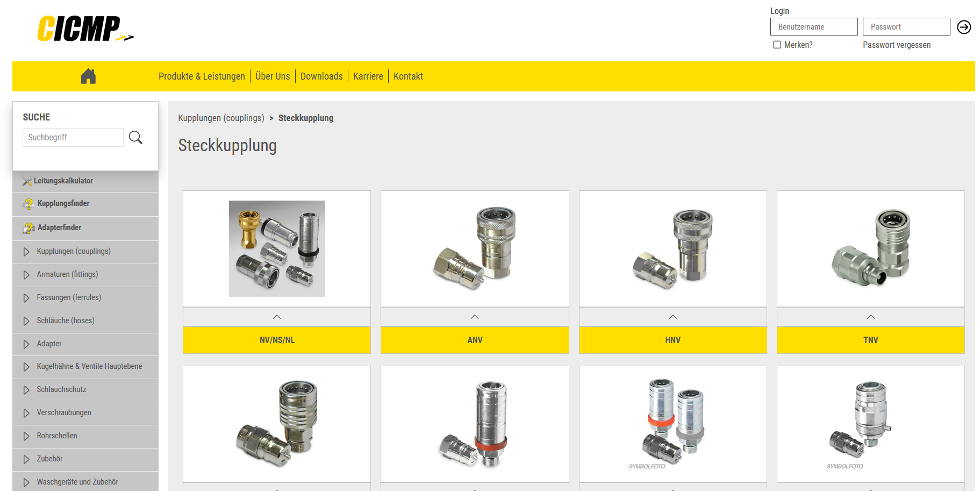Focus the Suchbegriff search field
Image resolution: width=980 pixels, height=491 pixels.
[x=73, y=138]
